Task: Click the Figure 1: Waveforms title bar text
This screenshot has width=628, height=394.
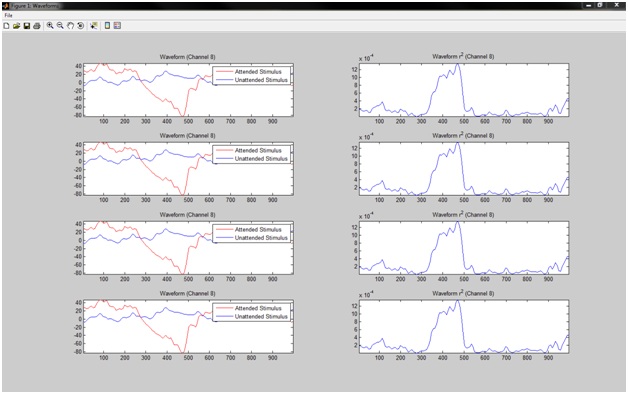Action: (x=34, y=6)
